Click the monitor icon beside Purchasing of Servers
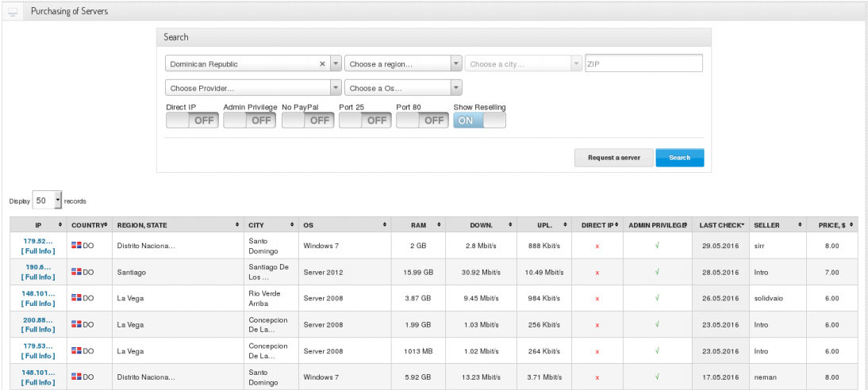868x390 pixels. pos(13,12)
